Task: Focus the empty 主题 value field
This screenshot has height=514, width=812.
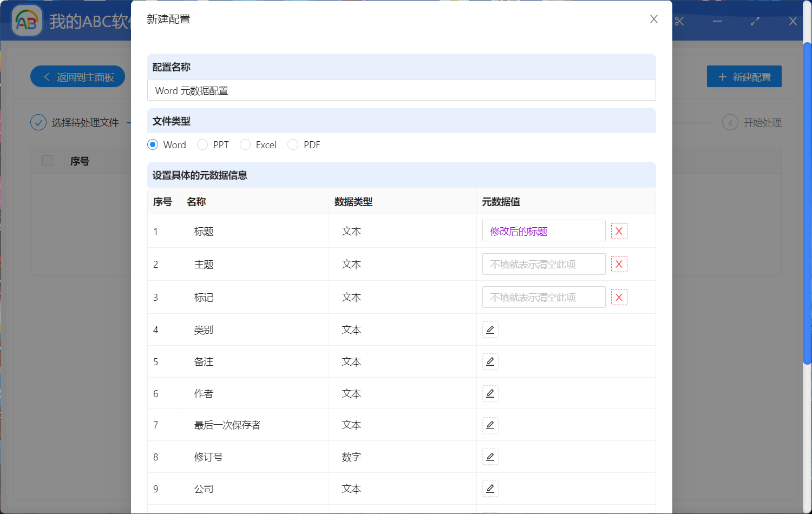Action: coord(543,264)
